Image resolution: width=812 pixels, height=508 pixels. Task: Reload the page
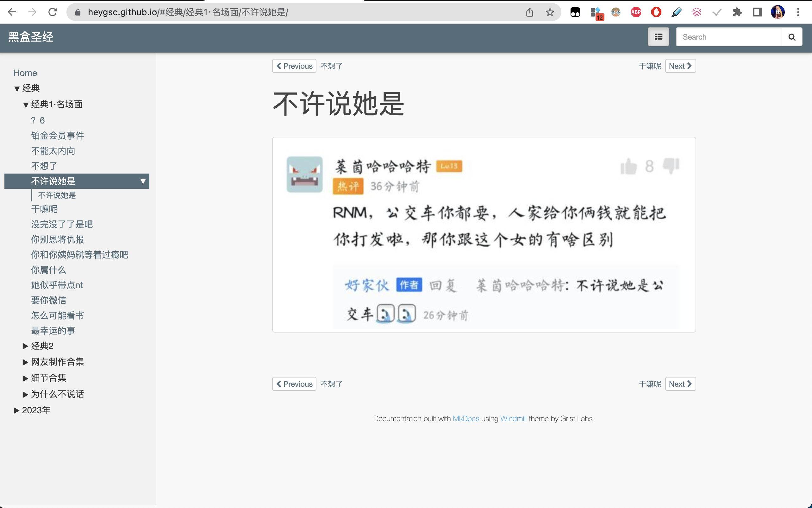[53, 12]
